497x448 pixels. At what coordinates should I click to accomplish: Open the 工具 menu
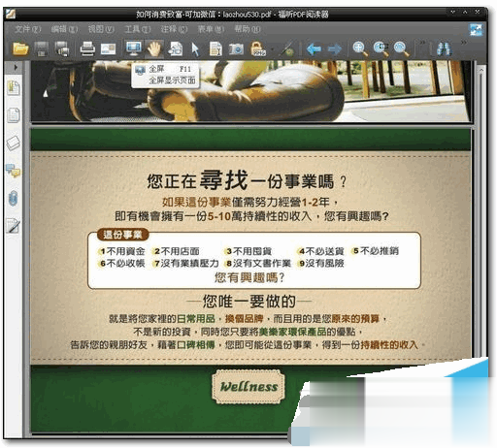point(138,29)
